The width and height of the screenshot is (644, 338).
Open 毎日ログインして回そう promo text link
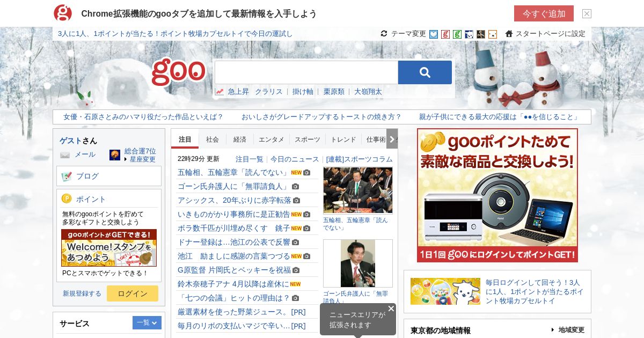pos(535,291)
